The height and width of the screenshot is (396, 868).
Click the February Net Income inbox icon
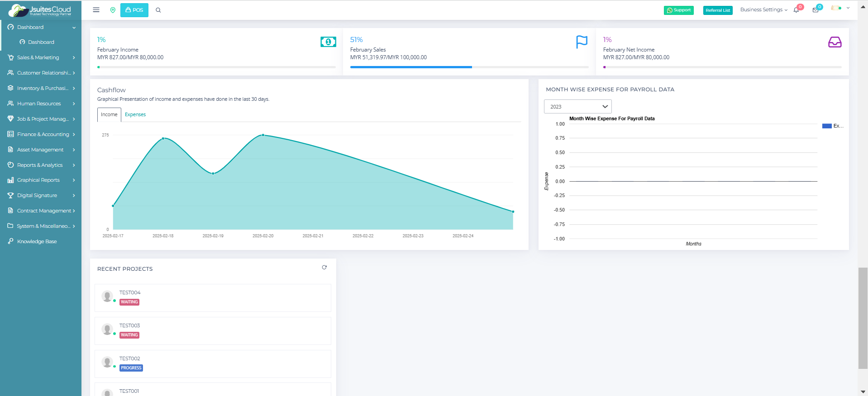point(835,42)
